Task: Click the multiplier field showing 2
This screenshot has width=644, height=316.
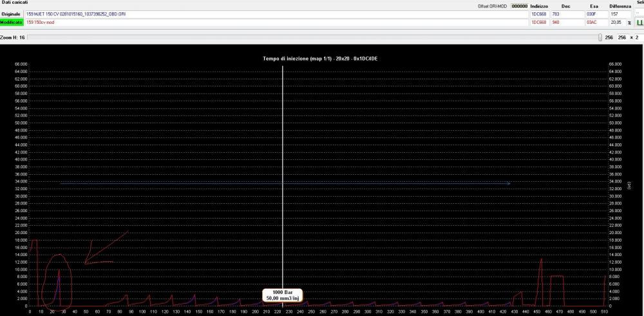Action: tap(639, 37)
